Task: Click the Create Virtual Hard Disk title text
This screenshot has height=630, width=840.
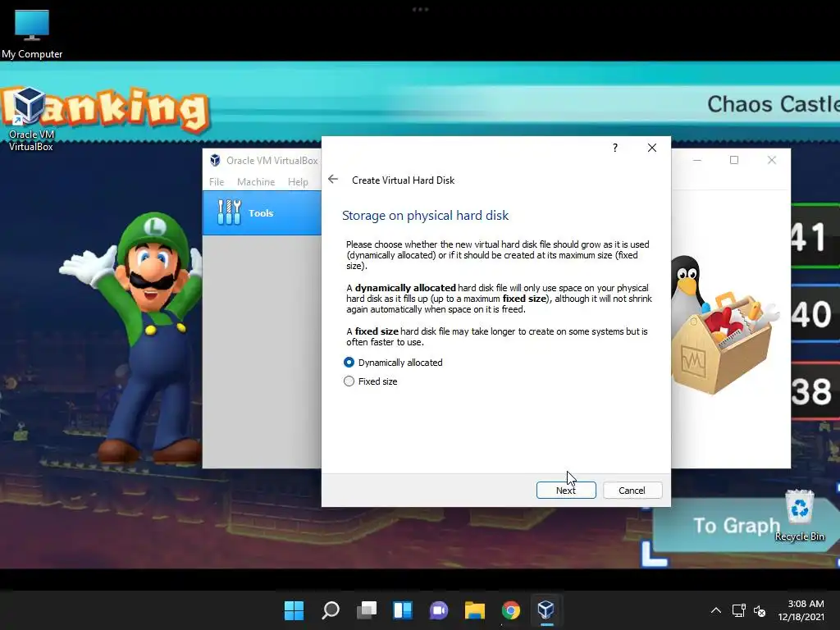Action: (x=404, y=180)
